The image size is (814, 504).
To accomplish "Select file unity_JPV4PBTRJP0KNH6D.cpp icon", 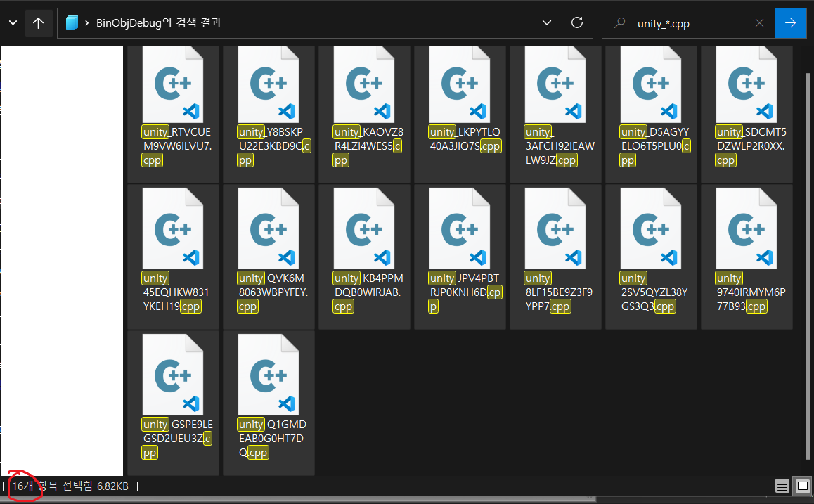I will (460, 228).
